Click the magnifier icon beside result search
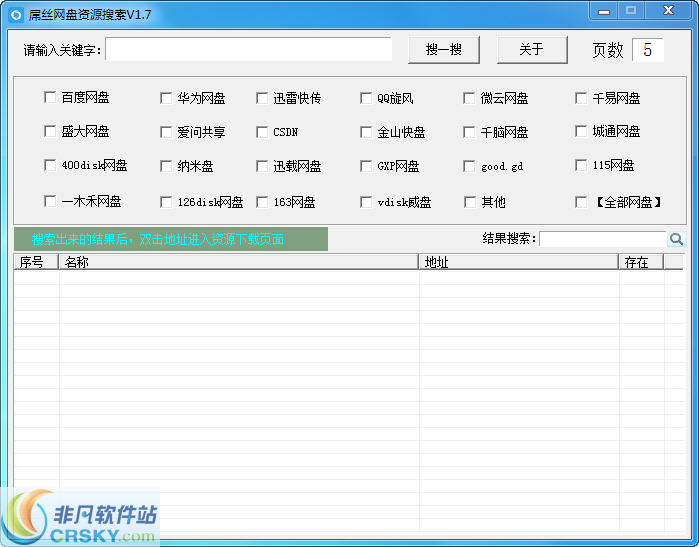 point(676,239)
